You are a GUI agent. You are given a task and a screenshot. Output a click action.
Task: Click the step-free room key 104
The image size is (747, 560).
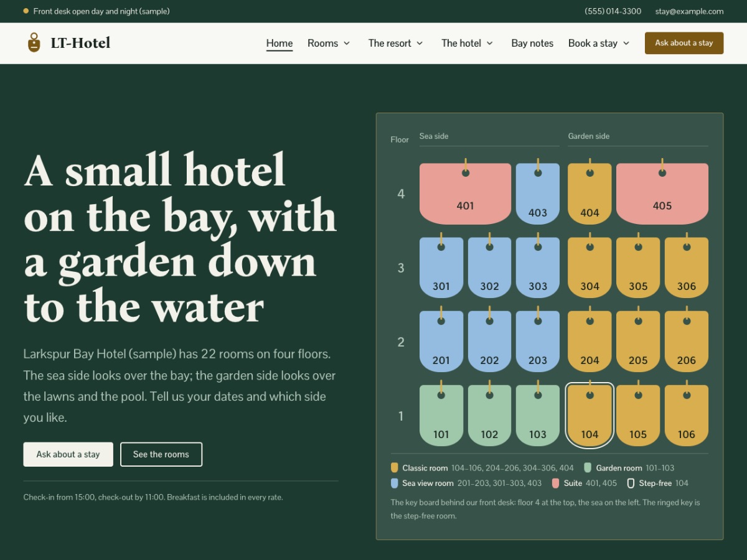[x=590, y=416]
